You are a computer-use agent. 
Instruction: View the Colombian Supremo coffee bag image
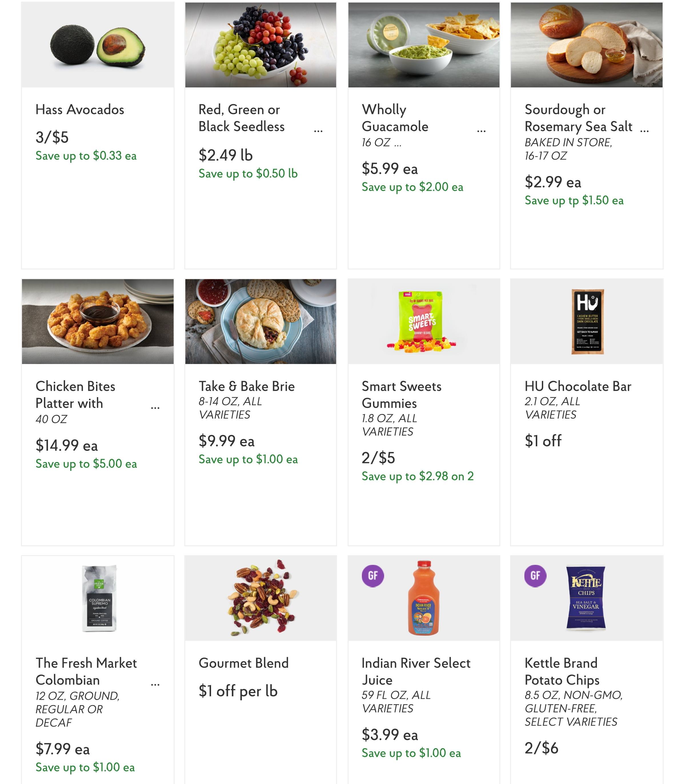click(x=99, y=598)
